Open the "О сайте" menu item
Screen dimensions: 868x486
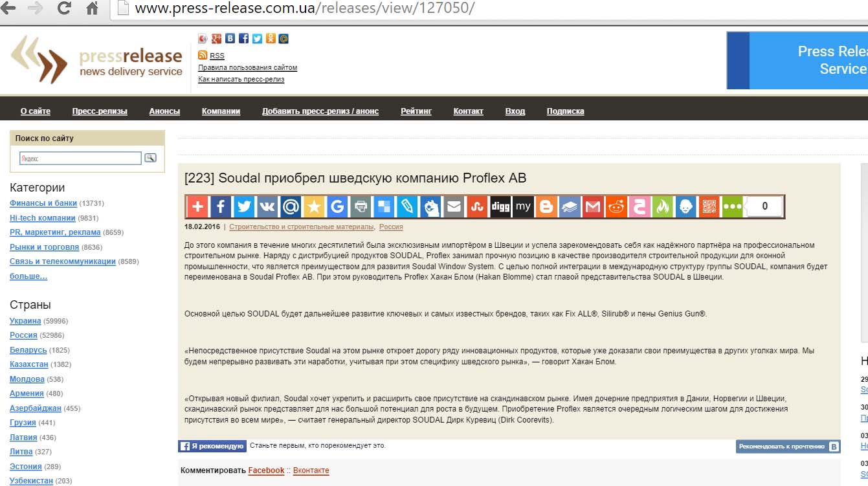[x=36, y=111]
